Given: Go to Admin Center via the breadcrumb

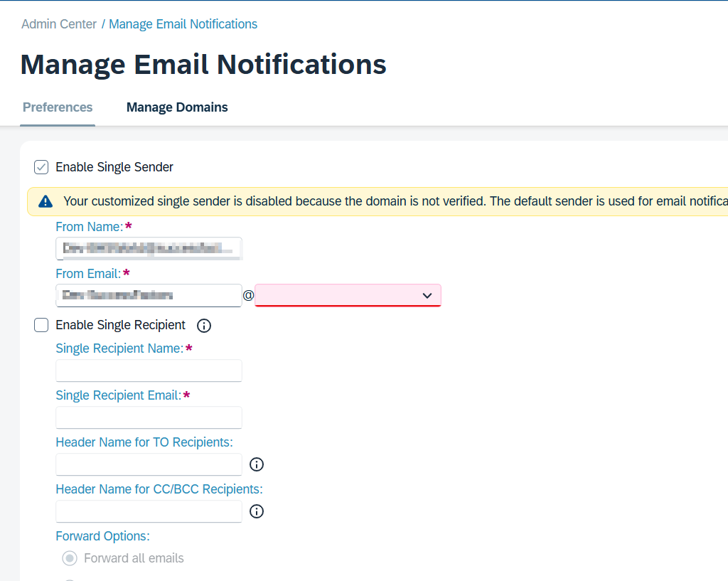Looking at the screenshot, I should [x=59, y=24].
